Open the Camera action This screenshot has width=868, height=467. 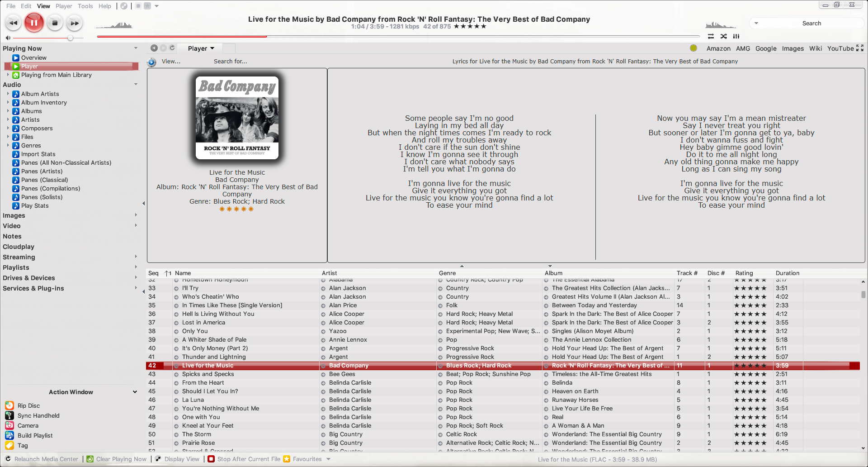[x=28, y=425]
